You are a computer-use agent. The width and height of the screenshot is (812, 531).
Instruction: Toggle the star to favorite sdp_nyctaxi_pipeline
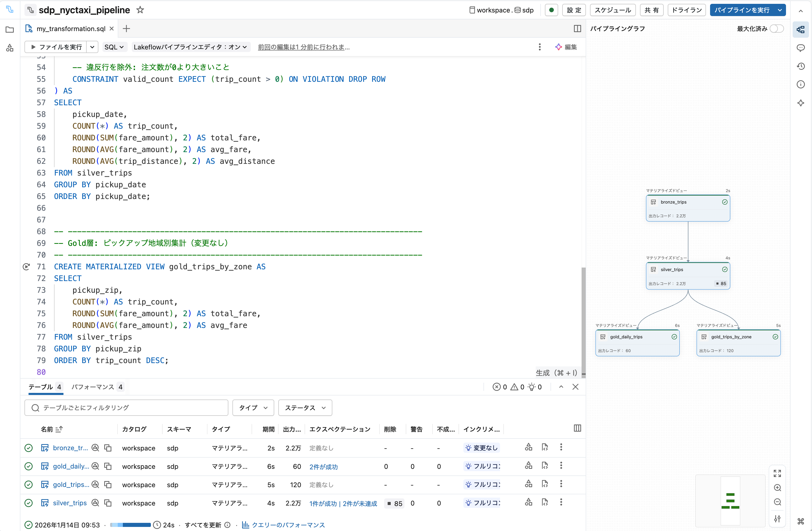(140, 10)
